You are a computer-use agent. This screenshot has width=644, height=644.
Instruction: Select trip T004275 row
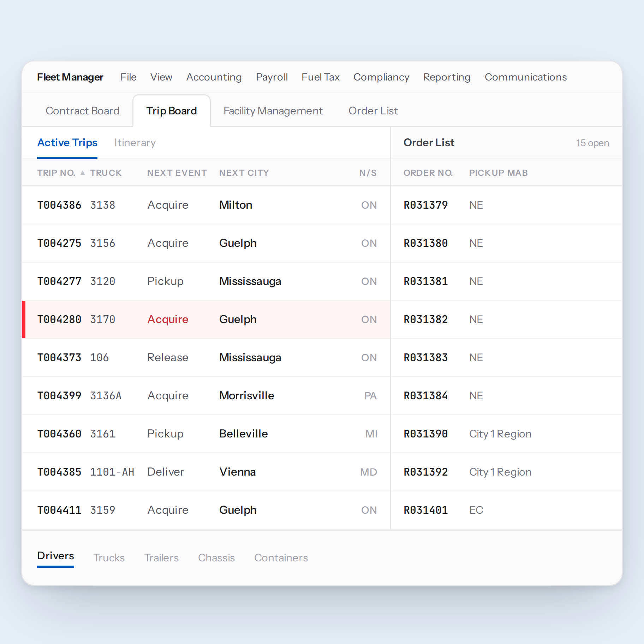[x=206, y=243]
